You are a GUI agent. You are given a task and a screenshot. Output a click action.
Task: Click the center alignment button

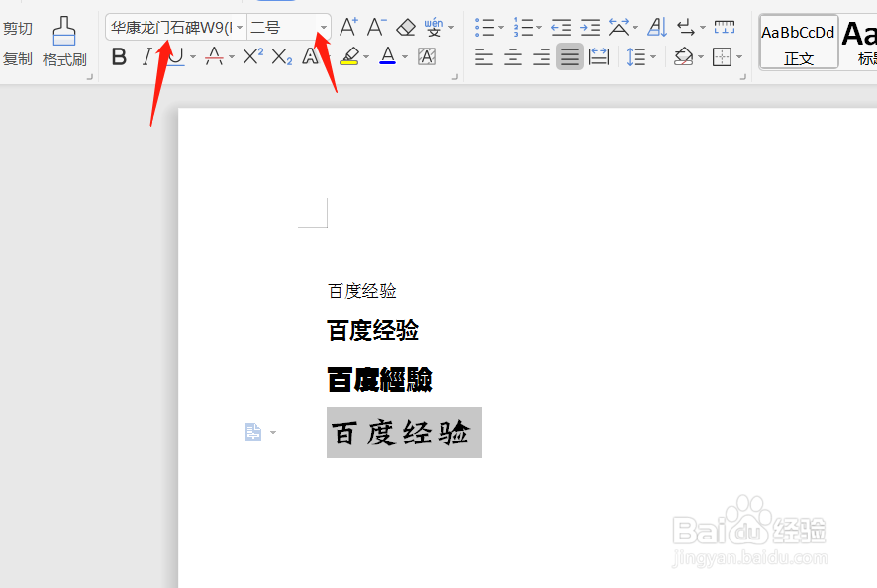pyautogui.click(x=512, y=56)
